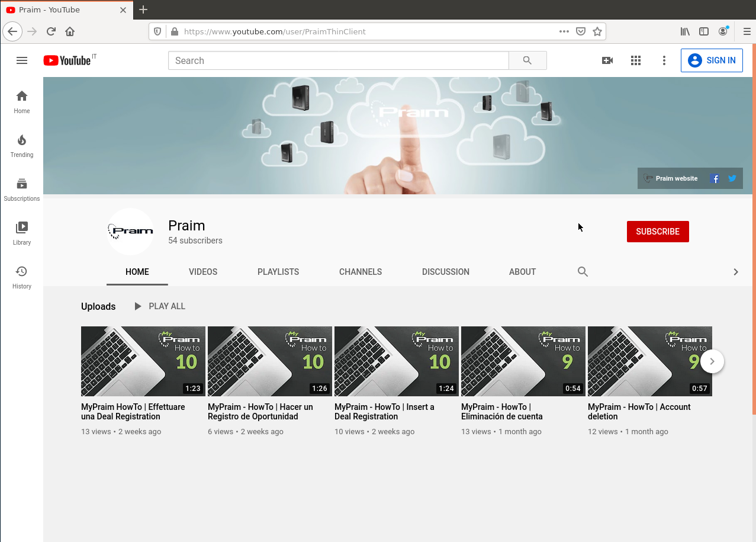Click the 0:54 duration video thumbnail

tap(523, 361)
